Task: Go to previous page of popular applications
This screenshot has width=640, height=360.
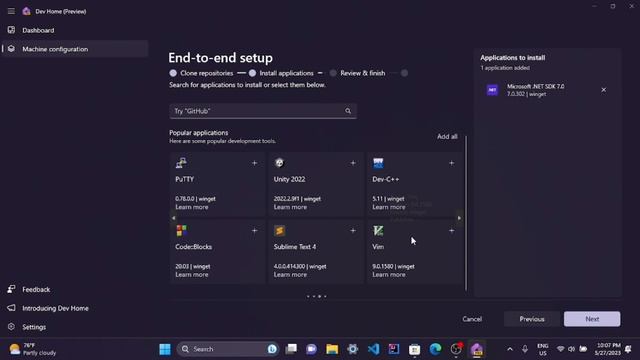Action: click(173, 218)
